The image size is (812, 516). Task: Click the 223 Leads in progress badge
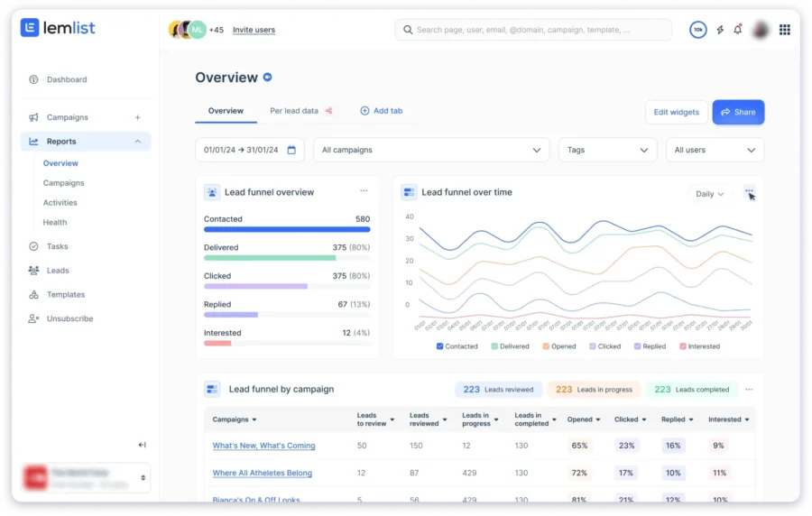click(x=594, y=390)
